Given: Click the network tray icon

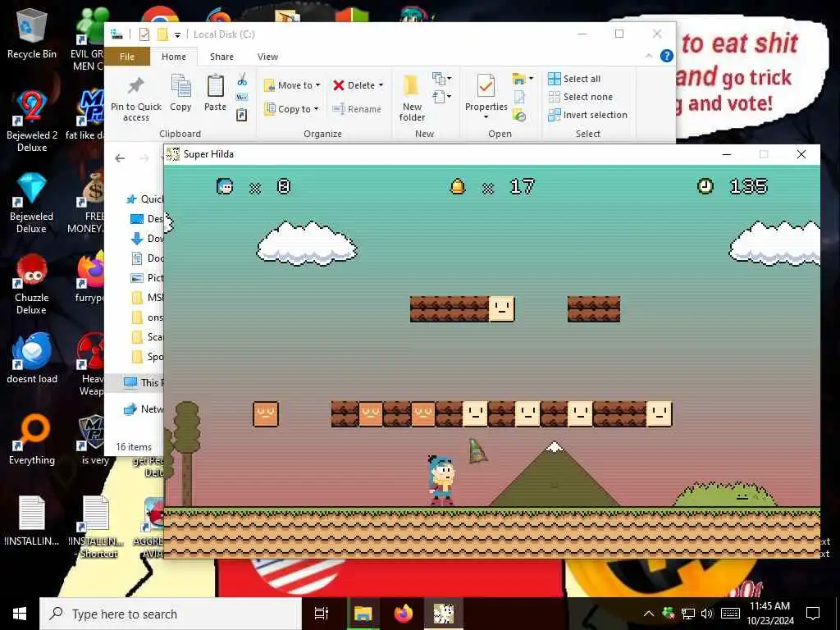Looking at the screenshot, I should point(688,614).
